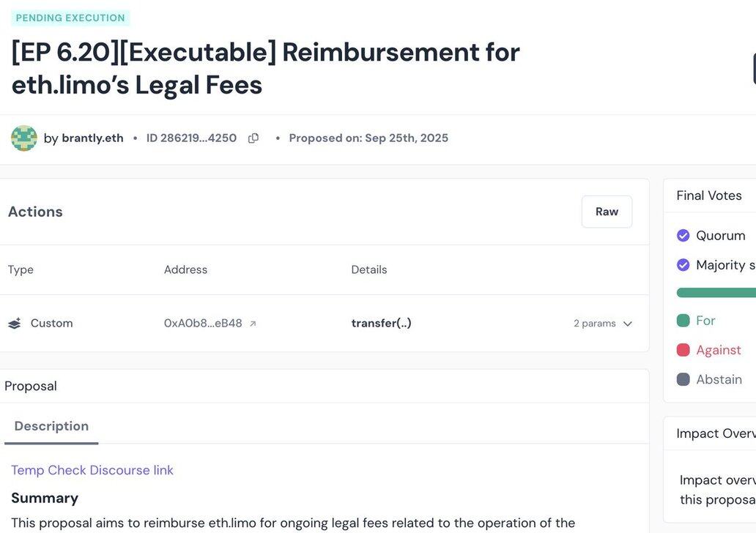Click the transfer(..) details entry

[381, 324]
